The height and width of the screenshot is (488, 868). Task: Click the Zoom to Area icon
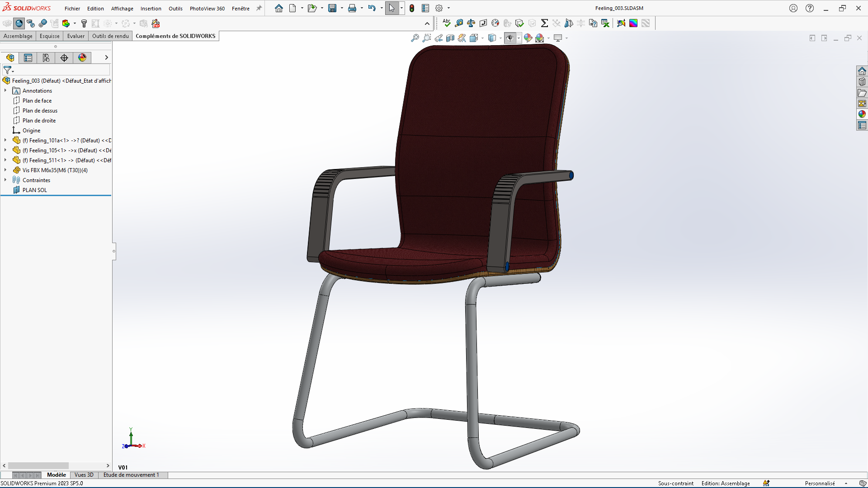(x=427, y=38)
